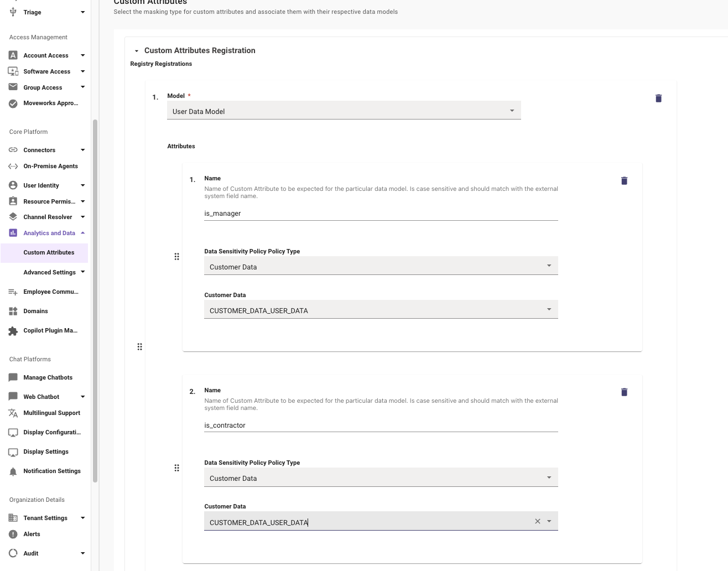The height and width of the screenshot is (571, 728).
Task: Click the Notification Settings bell icon
Action: coord(13,471)
